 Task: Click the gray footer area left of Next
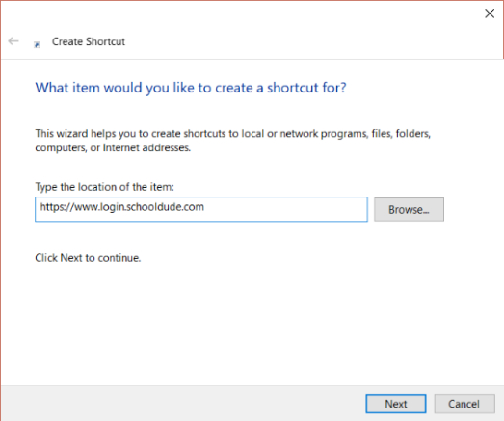(x=183, y=404)
